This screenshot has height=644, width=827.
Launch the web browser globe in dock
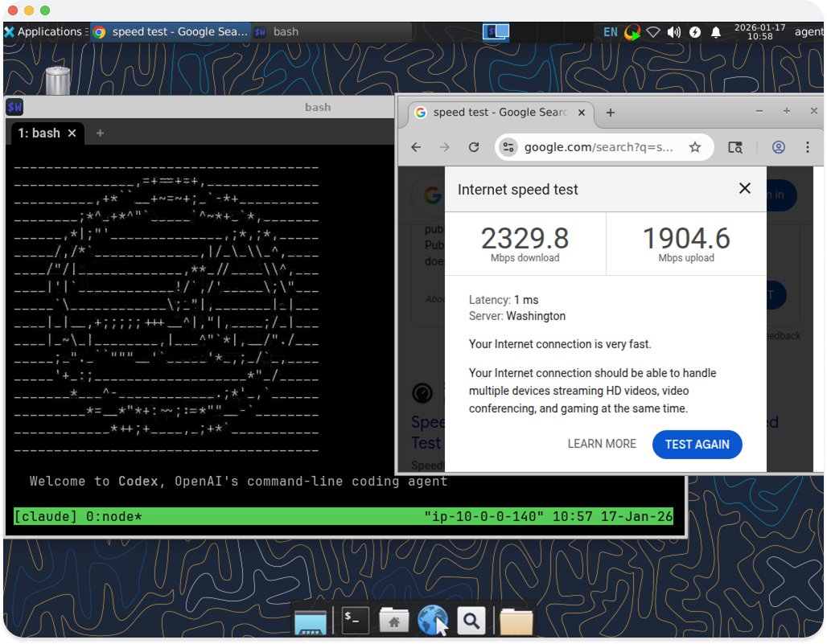coord(433,621)
